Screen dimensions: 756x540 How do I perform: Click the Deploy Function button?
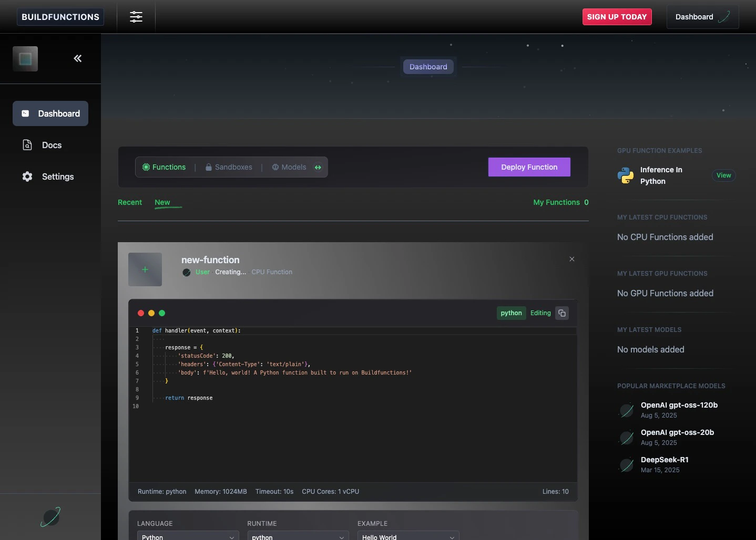[529, 167]
